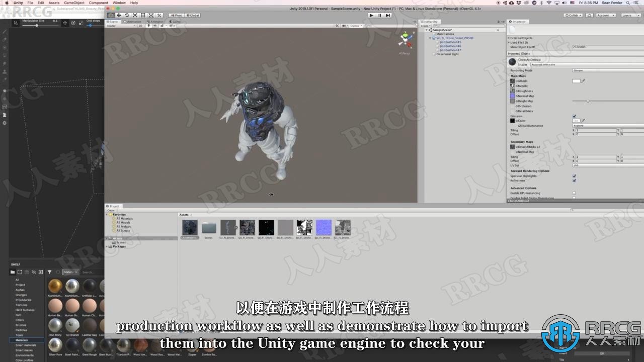This screenshot has width=644, height=362.
Task: Open the Component menu
Action: pyautogui.click(x=99, y=3)
